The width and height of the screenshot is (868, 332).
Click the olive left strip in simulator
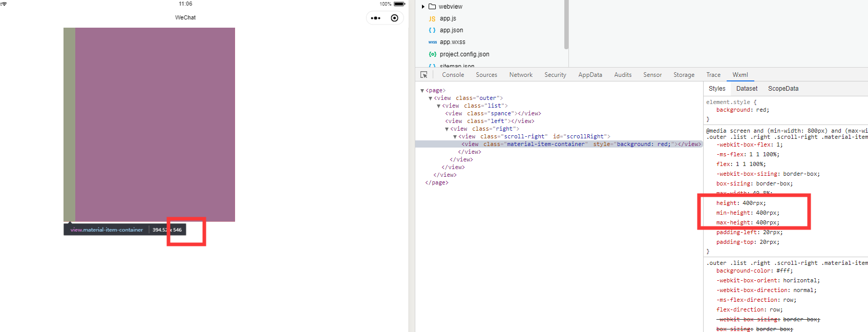point(69,125)
